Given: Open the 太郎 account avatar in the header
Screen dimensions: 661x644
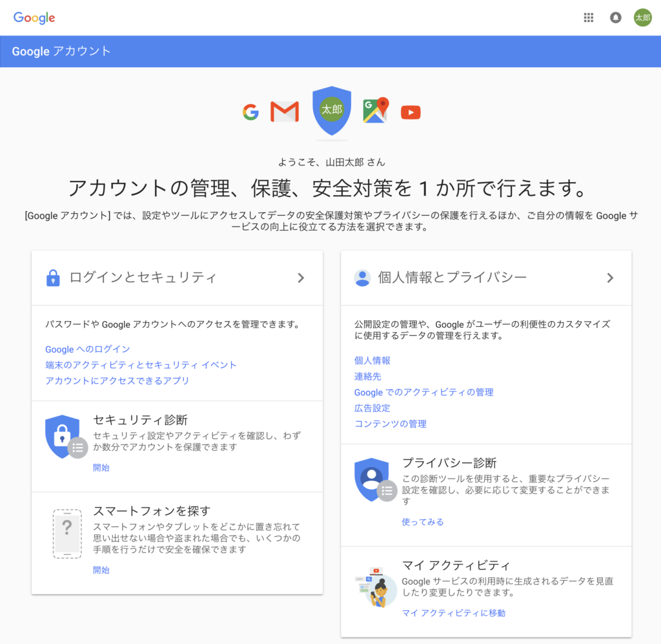Looking at the screenshot, I should [643, 17].
